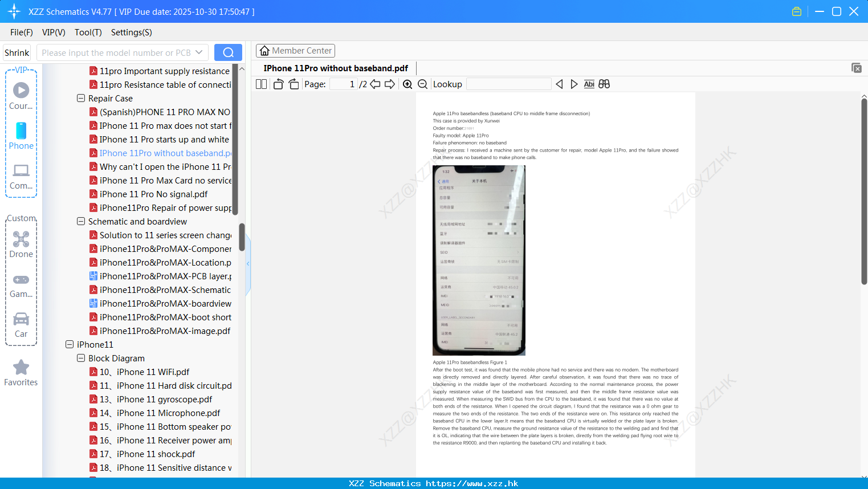Click the binoculars search icon
Image resolution: width=868 pixels, height=489 pixels.
coord(604,84)
